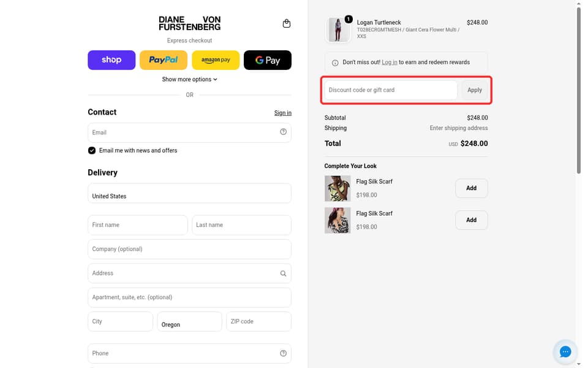Viewport: 588px width, 368px height.
Task: Pay with Google Pay button
Action: click(x=268, y=60)
